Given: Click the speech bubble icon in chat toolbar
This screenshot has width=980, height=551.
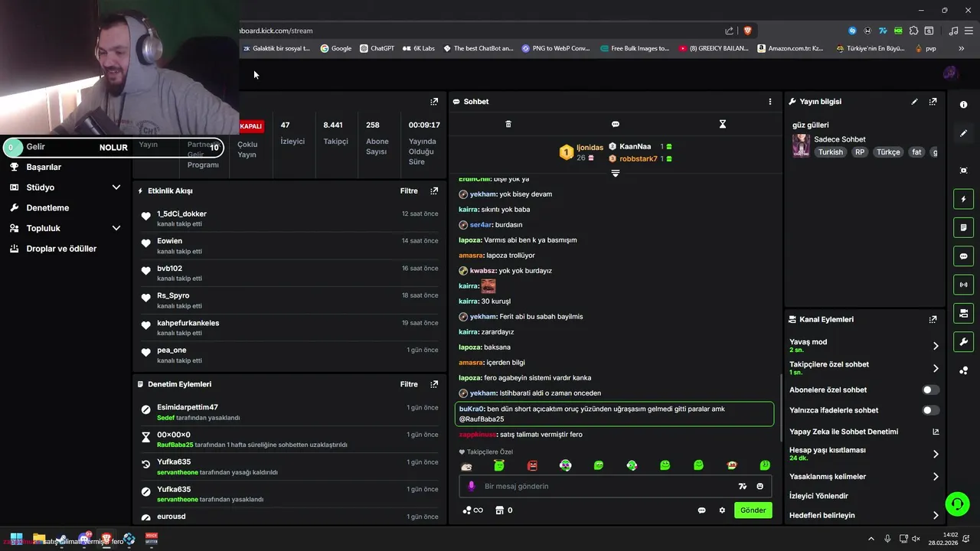Looking at the screenshot, I should pyautogui.click(x=616, y=124).
